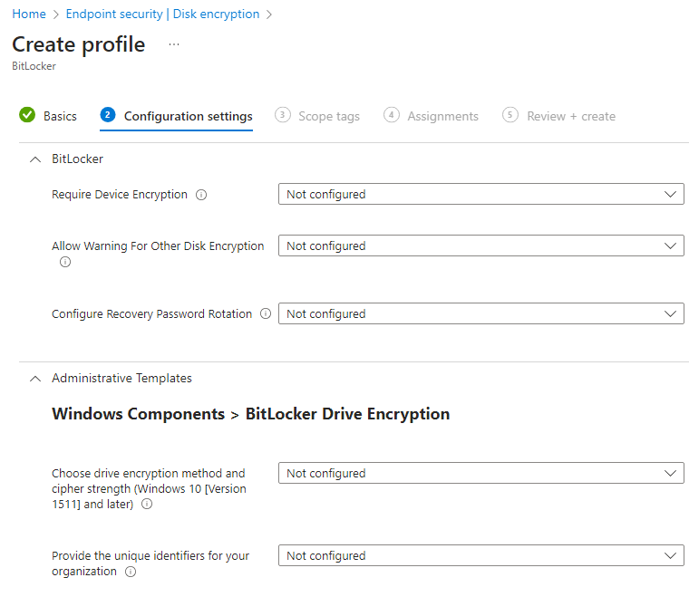The image size is (689, 616).
Task: Click the step 3 circle icon
Action: click(283, 115)
